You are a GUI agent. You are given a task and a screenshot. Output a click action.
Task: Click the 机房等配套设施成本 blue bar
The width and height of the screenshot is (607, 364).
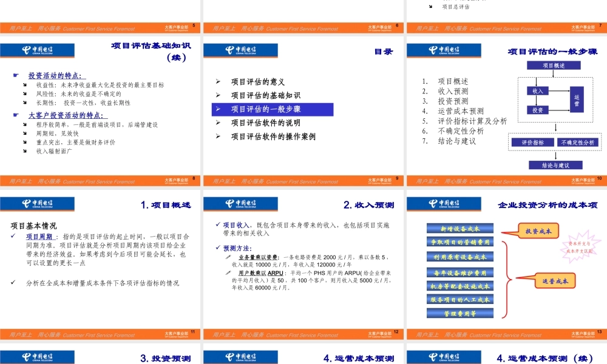point(460,286)
